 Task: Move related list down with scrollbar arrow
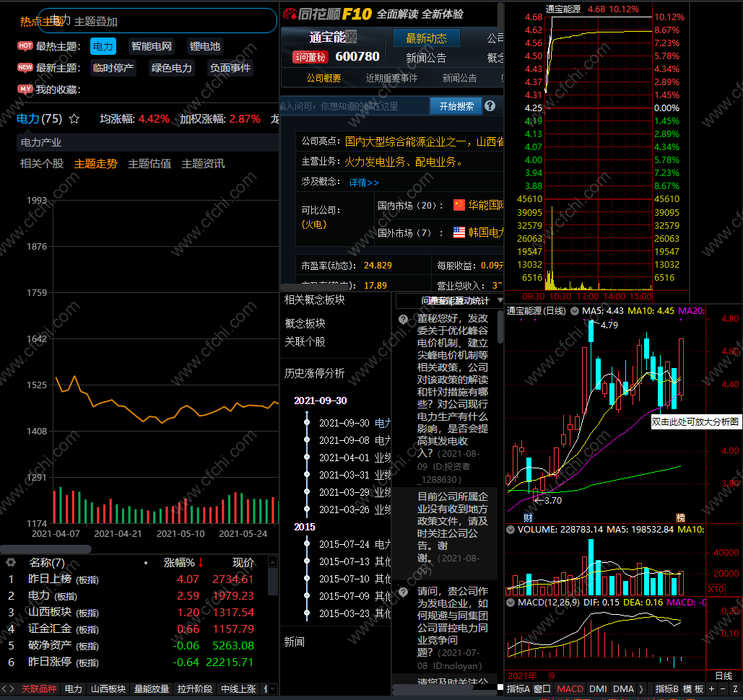[x=273, y=689]
